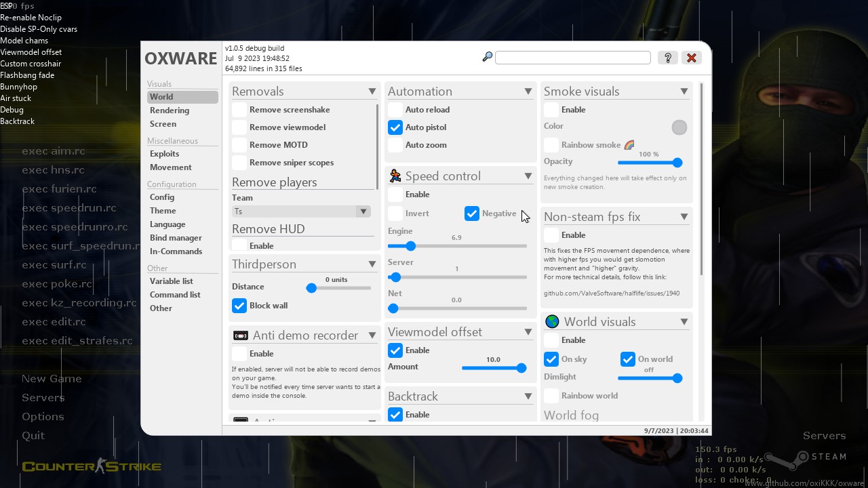The height and width of the screenshot is (488, 868).
Task: Enable Remove screenshake checkbox
Action: coord(239,110)
